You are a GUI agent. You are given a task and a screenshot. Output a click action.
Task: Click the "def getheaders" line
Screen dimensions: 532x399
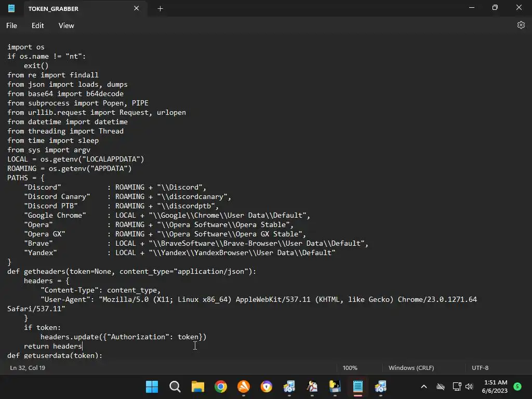pyautogui.click(x=131, y=271)
